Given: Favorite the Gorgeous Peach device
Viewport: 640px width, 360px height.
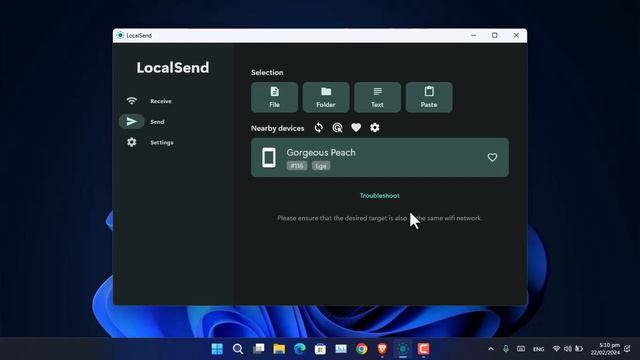Looking at the screenshot, I should (492, 157).
